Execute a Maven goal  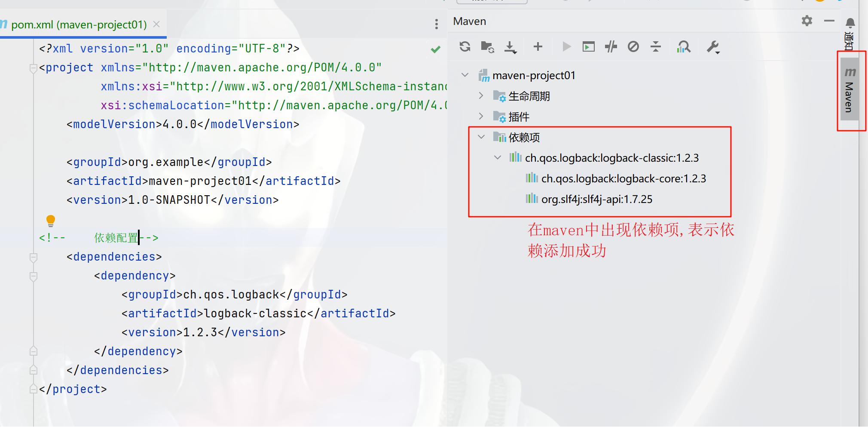(589, 46)
